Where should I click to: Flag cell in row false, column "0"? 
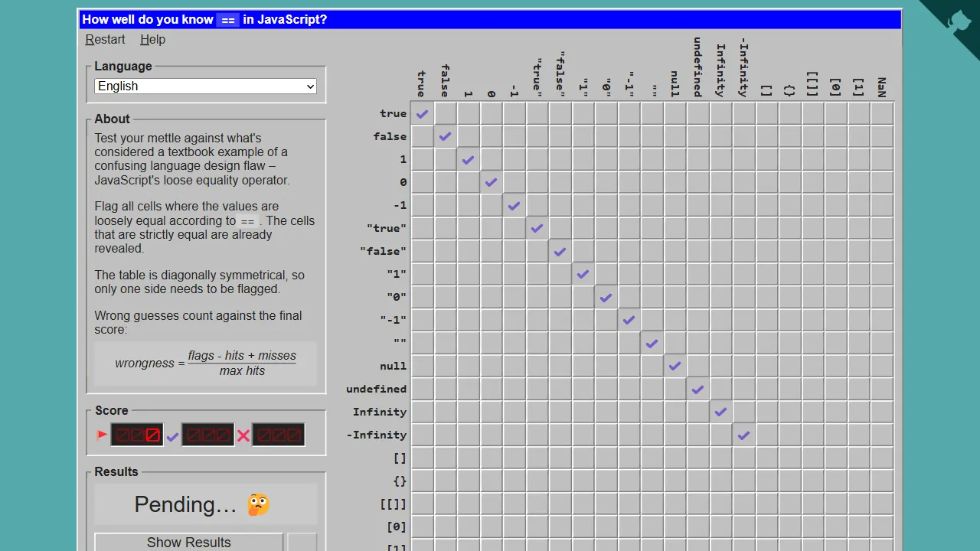pyautogui.click(x=606, y=136)
